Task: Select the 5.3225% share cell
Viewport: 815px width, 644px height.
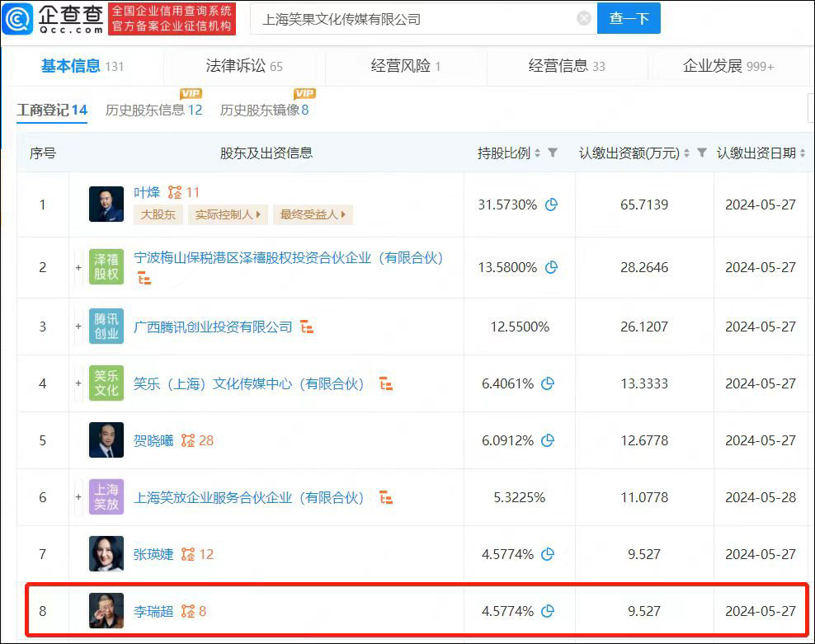Action: click(519, 497)
